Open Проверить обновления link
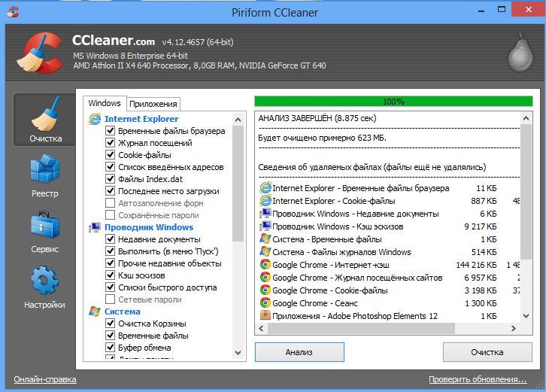This screenshot has height=392, width=546. (x=478, y=379)
